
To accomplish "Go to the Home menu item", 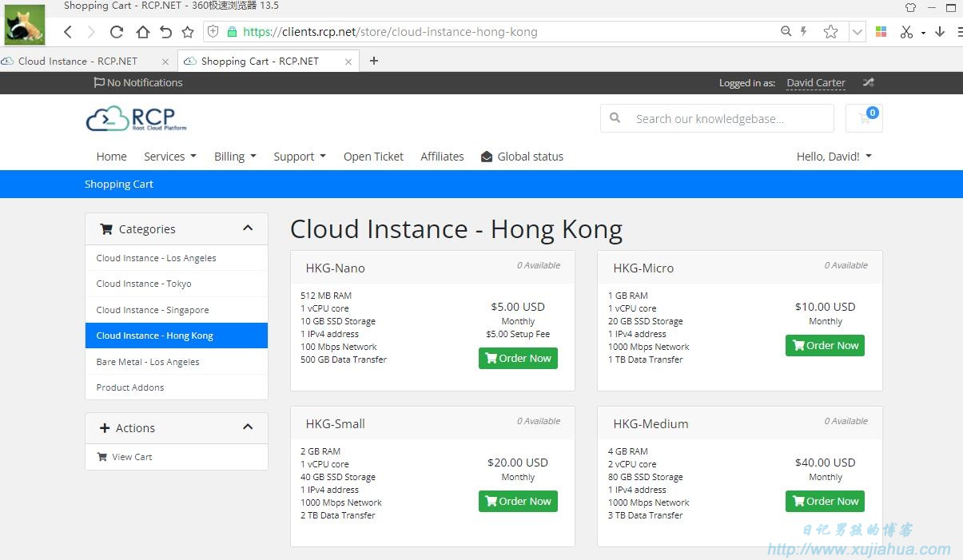I will pos(111,157).
